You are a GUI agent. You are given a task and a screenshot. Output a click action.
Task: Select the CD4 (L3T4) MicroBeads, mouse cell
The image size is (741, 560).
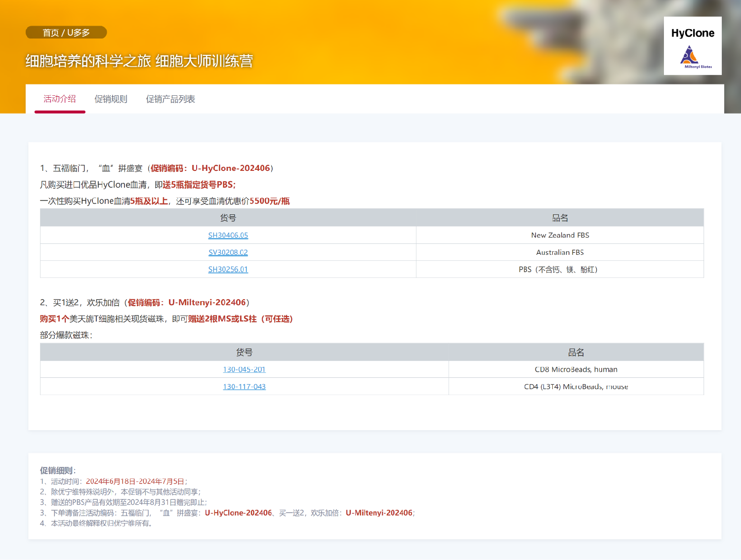576,387
